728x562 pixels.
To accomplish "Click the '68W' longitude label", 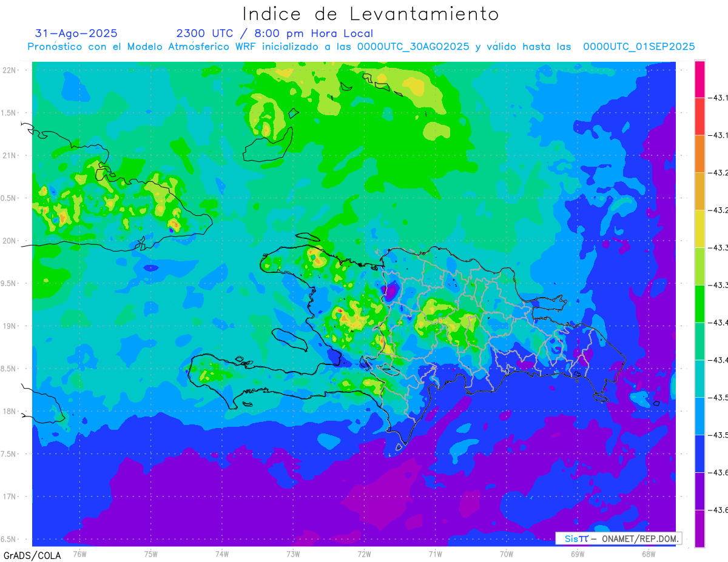I will point(649,554).
